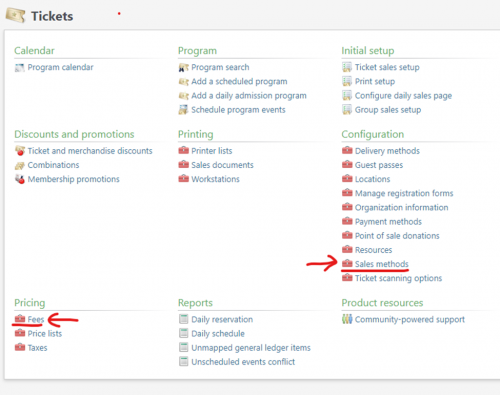The width and height of the screenshot is (500, 395).
Task: Click the icon next to Schedule program events
Action: (x=183, y=110)
